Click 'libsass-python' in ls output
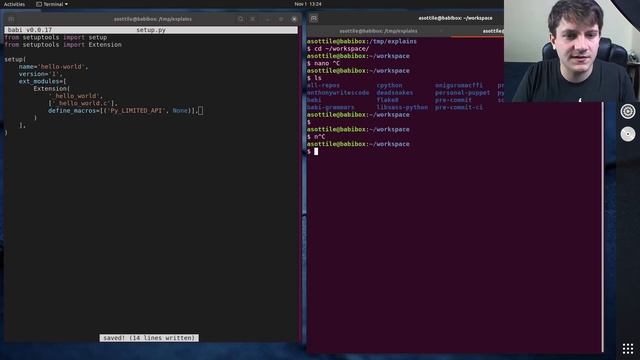 point(402,107)
